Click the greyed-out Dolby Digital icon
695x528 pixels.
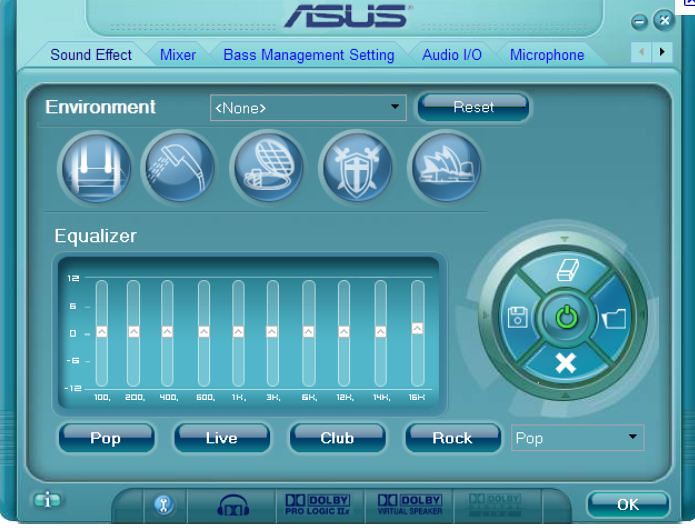(x=495, y=505)
